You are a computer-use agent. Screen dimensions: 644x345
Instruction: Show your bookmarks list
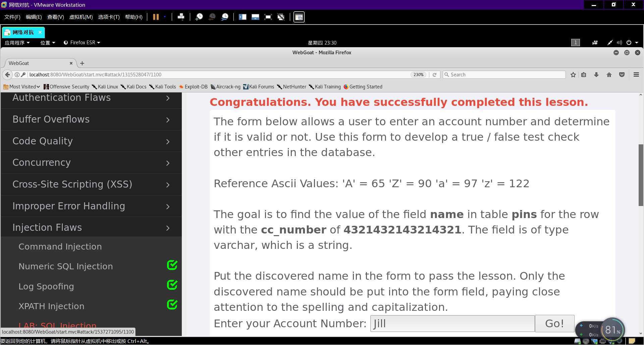[x=584, y=74]
